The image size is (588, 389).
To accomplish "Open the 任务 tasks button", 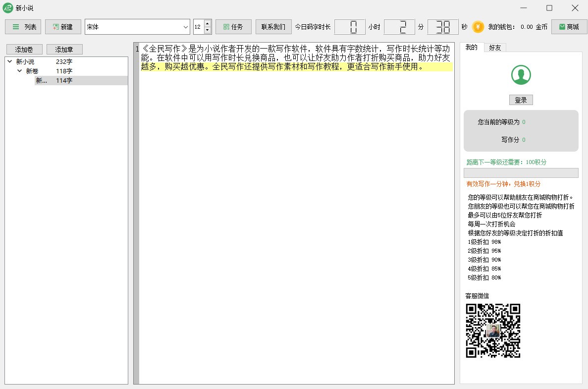I will point(233,27).
